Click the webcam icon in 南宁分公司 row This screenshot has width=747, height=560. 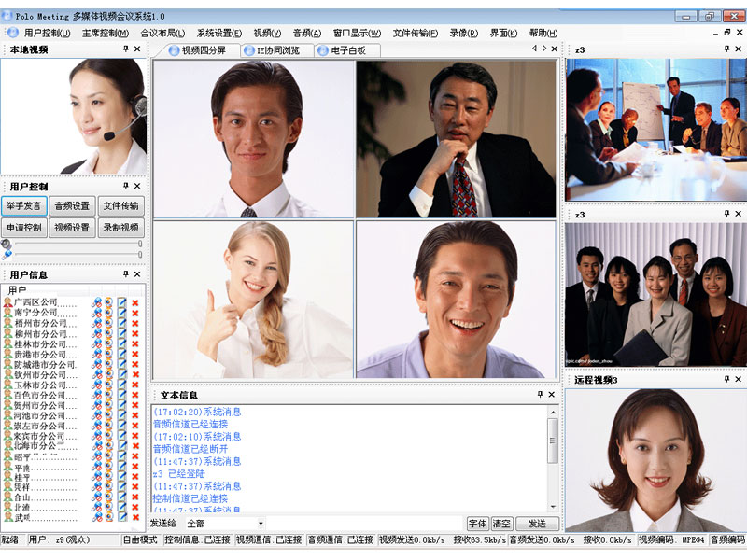[108, 314]
